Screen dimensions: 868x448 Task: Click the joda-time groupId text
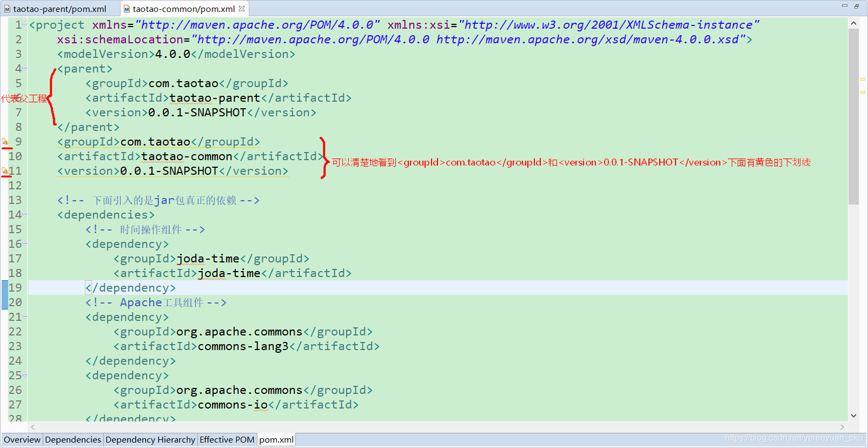point(208,259)
